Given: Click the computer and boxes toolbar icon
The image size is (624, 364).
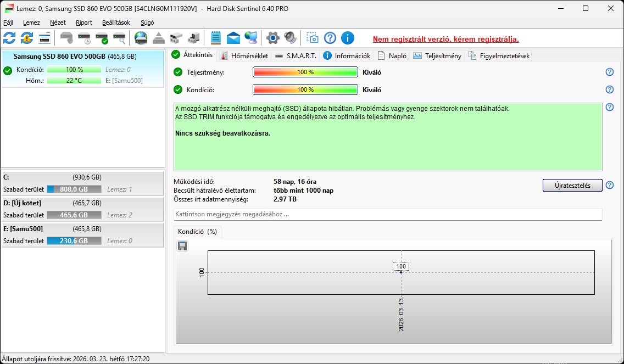Looking at the screenshot, I should pyautogui.click(x=194, y=38).
